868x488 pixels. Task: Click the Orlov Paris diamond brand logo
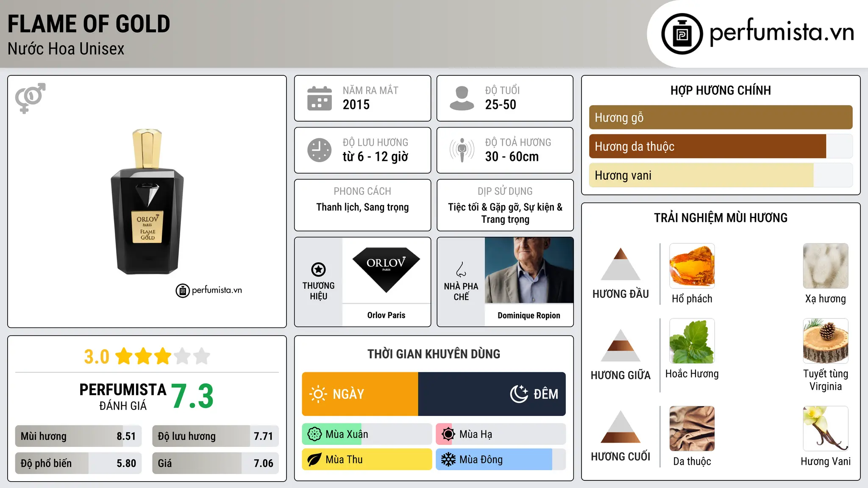coord(386,270)
